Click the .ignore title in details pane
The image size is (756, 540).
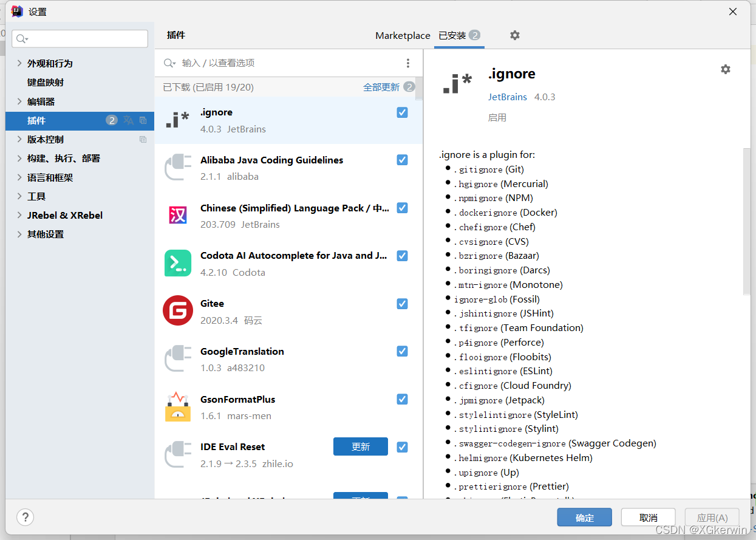[512, 73]
